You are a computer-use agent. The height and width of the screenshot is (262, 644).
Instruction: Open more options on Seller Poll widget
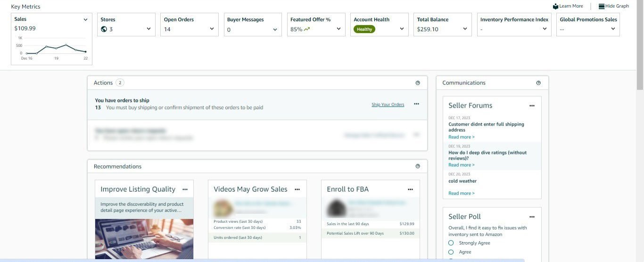tap(532, 217)
